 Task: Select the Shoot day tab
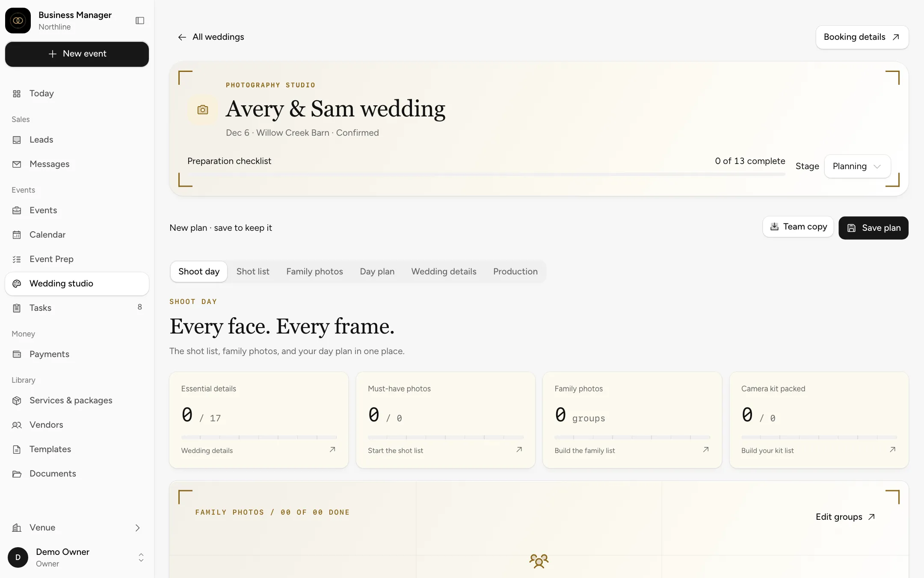coord(199,271)
